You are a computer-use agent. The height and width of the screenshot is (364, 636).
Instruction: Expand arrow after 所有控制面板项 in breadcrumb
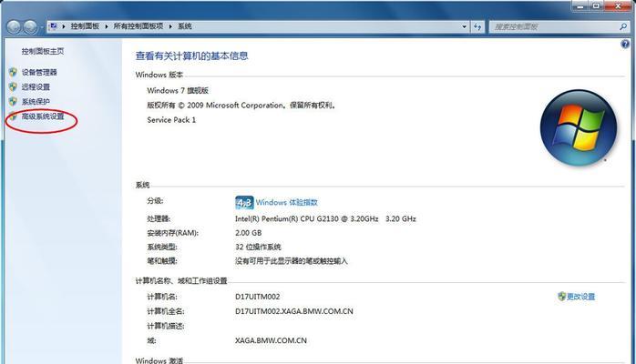170,26
